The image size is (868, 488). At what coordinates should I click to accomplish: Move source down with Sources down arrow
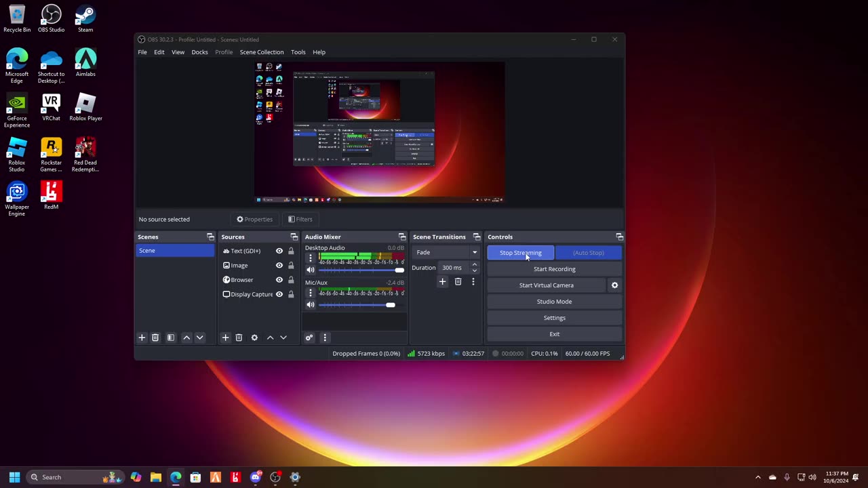[283, 338]
